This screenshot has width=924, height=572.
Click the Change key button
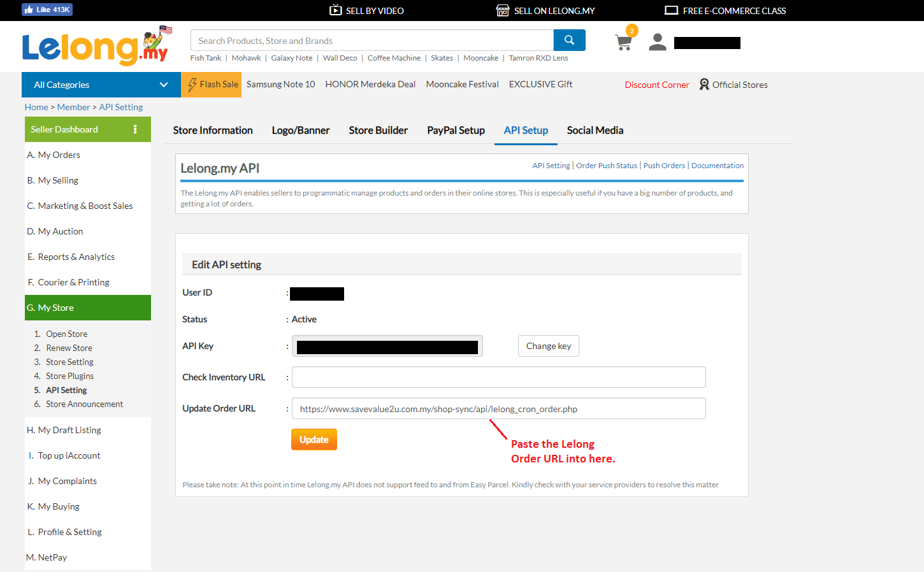point(548,346)
